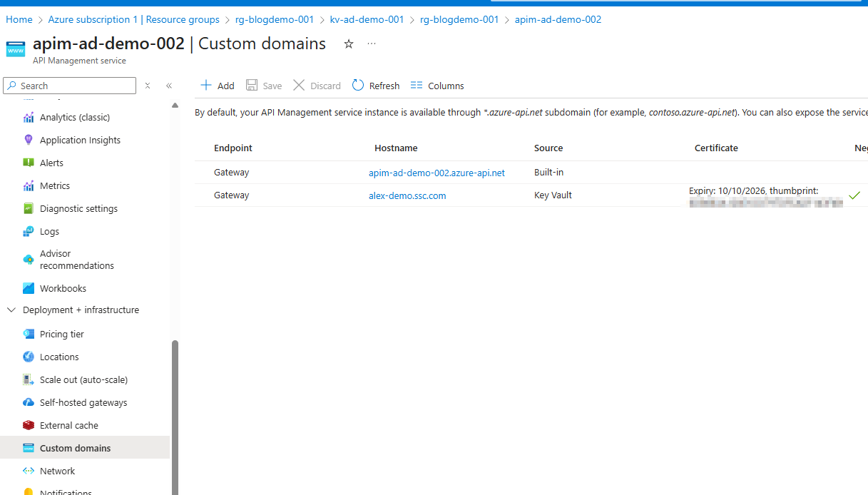Navigate to Home breadcrumb
Image resolution: width=868 pixels, height=495 pixels.
(19, 20)
